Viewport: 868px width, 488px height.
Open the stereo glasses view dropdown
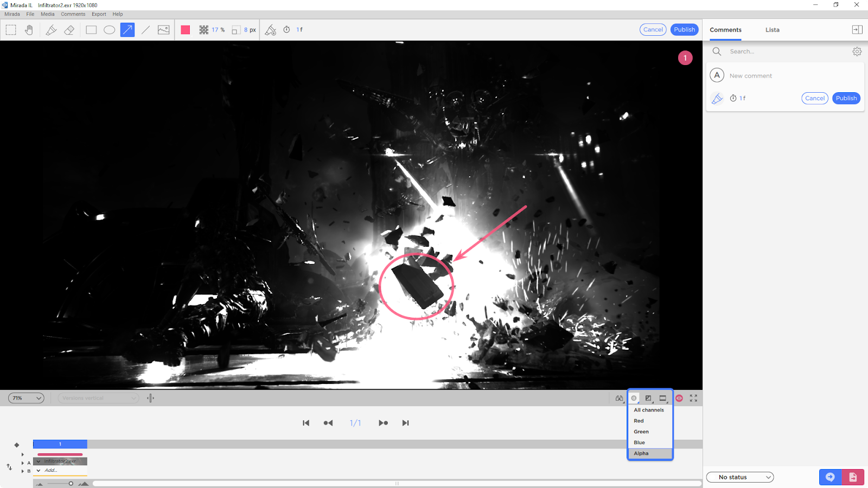tap(620, 398)
